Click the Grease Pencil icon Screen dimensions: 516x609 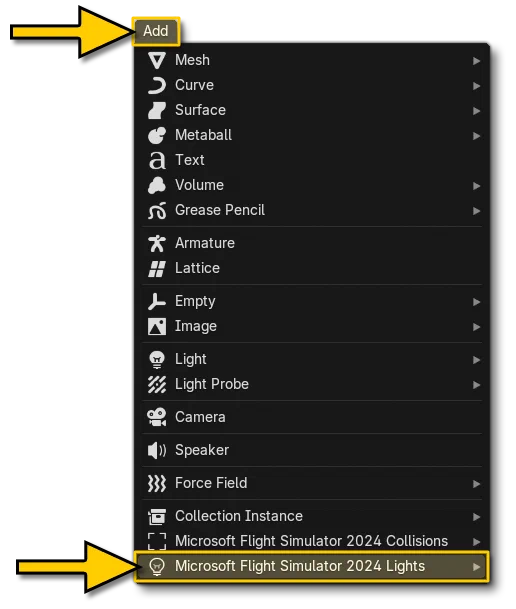coord(157,211)
